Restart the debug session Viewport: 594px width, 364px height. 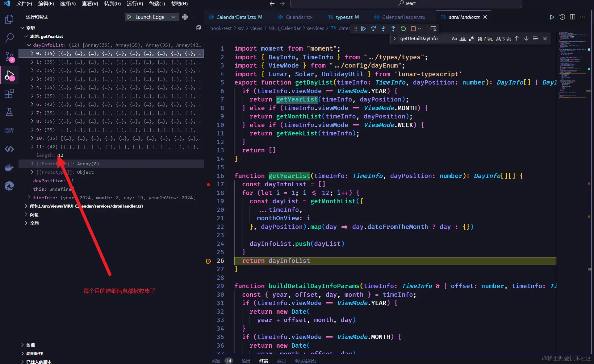pos(403,29)
